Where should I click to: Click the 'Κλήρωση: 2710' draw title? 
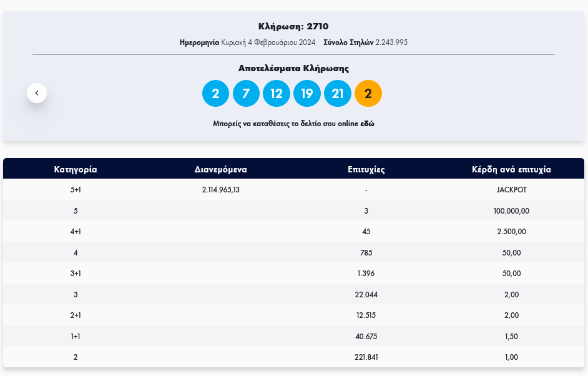[293, 26]
